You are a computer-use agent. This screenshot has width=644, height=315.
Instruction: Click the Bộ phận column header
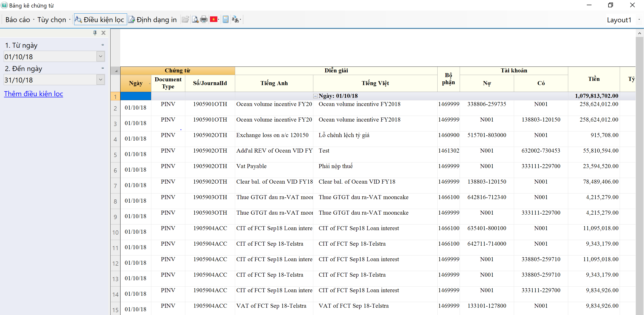click(448, 79)
